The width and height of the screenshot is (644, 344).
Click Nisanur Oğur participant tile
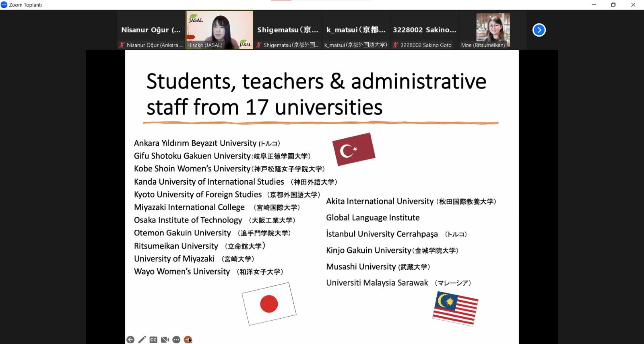(x=151, y=30)
